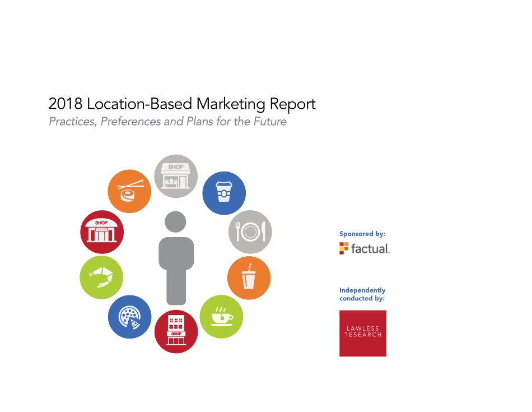Screen dimensions: 532x412
Task: Click the steaming tea cup icon
Action: [221, 317]
